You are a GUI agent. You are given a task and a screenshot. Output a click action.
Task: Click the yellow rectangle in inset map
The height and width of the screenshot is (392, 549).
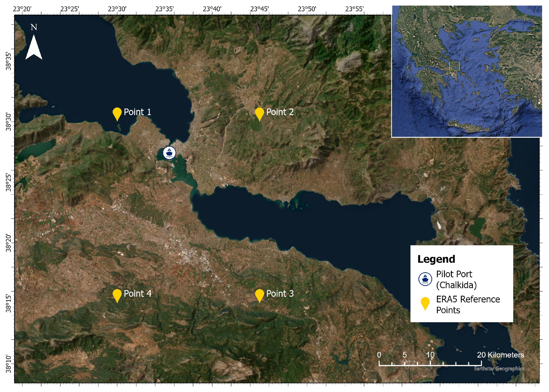click(x=454, y=66)
